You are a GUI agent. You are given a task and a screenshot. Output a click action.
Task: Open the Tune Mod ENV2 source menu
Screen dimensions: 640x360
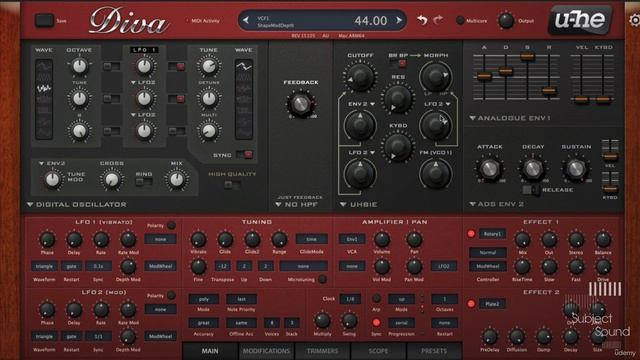click(x=52, y=163)
